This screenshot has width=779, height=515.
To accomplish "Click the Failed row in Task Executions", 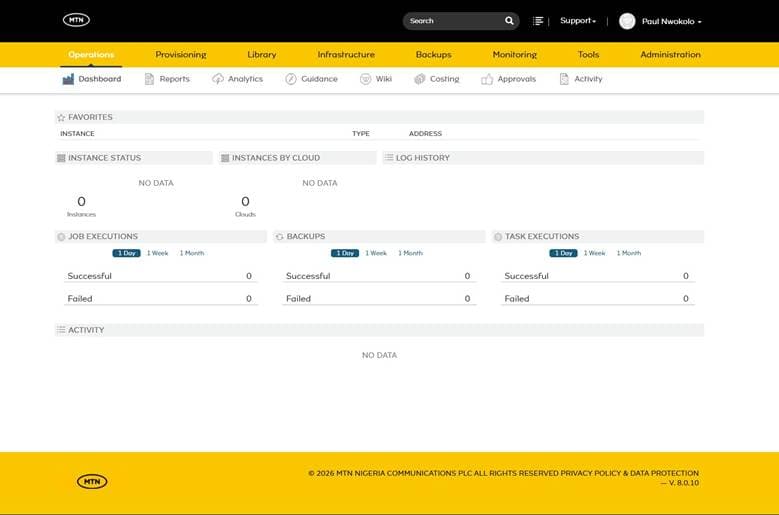I will (x=598, y=298).
